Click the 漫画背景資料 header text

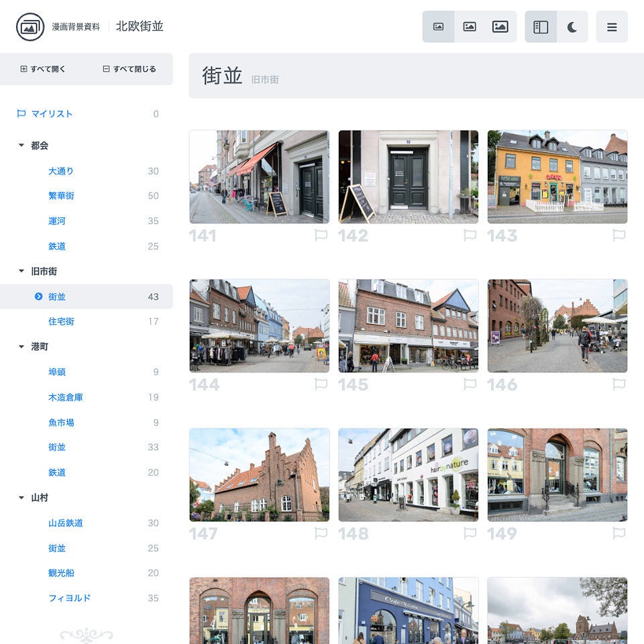point(76,27)
